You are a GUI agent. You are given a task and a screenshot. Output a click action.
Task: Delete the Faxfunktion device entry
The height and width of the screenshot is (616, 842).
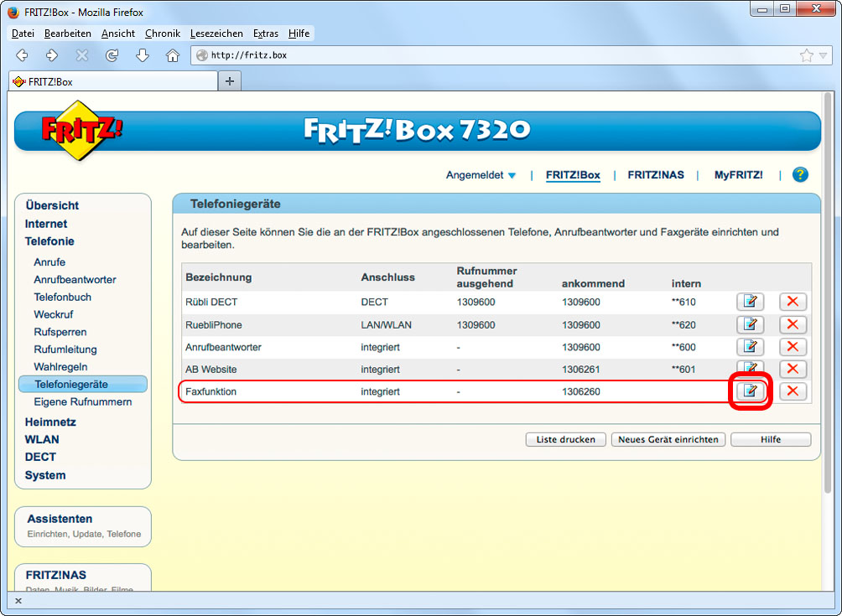[x=793, y=391]
